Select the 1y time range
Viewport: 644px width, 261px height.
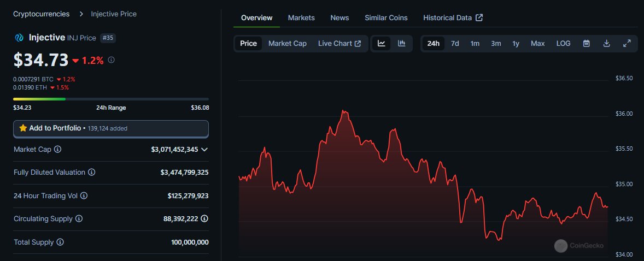516,44
